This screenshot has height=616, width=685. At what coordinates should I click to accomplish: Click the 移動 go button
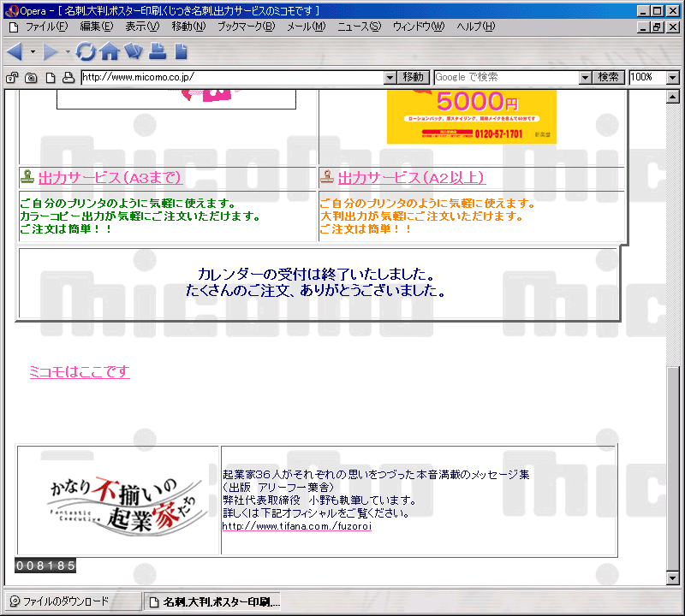coord(414,78)
